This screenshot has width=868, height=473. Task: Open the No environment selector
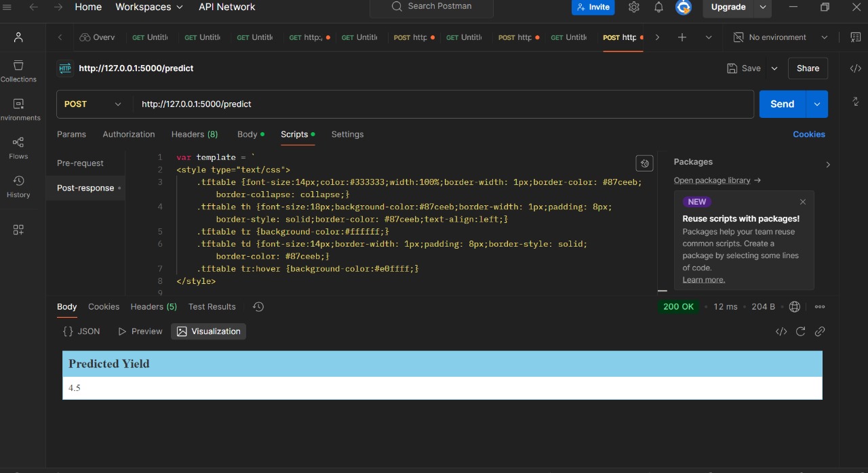coord(780,37)
